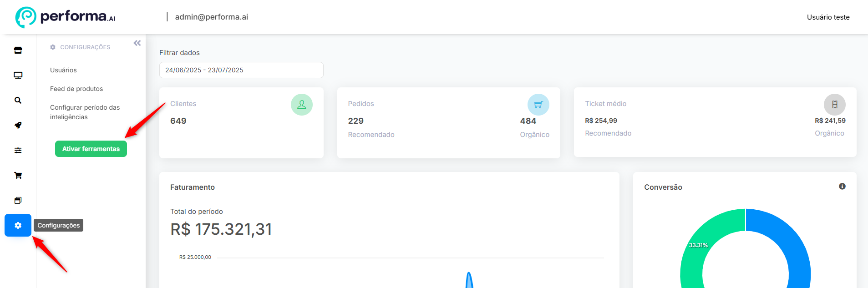Open the date range filter field
The image size is (868, 288).
point(241,70)
